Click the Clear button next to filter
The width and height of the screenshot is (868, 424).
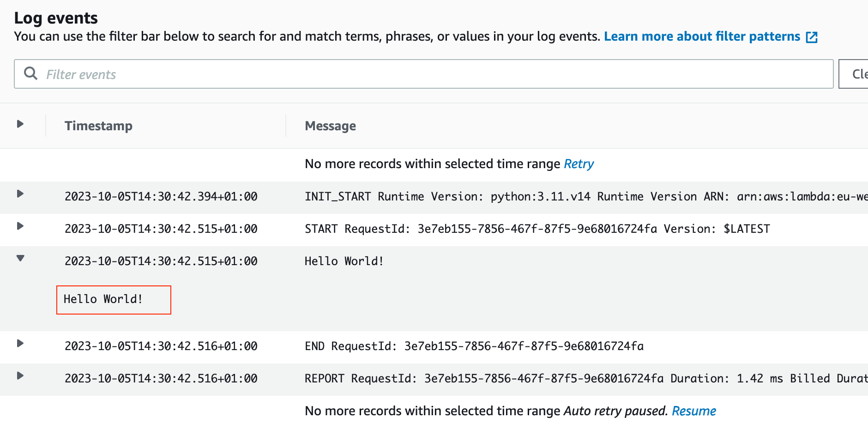[x=854, y=74]
